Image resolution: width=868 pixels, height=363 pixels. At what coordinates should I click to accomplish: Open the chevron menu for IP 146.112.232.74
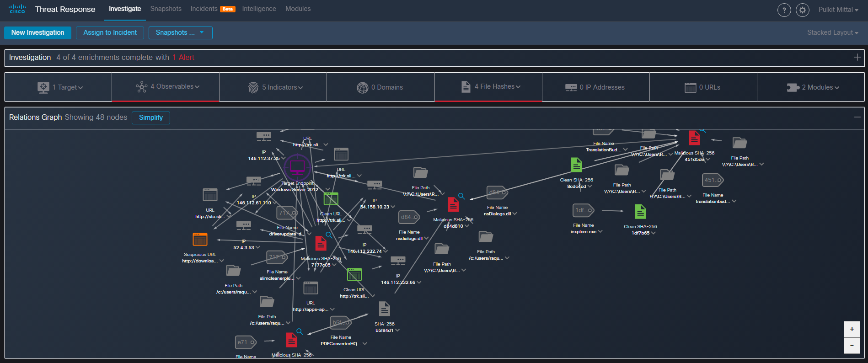[386, 251]
